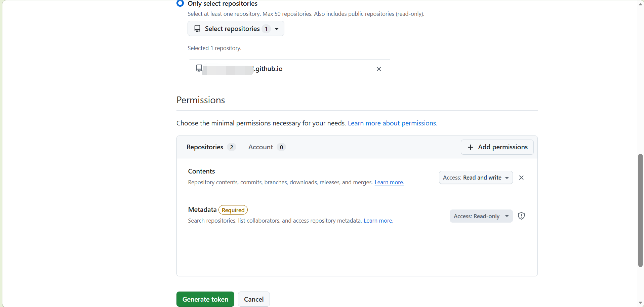Click the Permissions heading
Screen dimensions: 644x307
tap(201, 100)
